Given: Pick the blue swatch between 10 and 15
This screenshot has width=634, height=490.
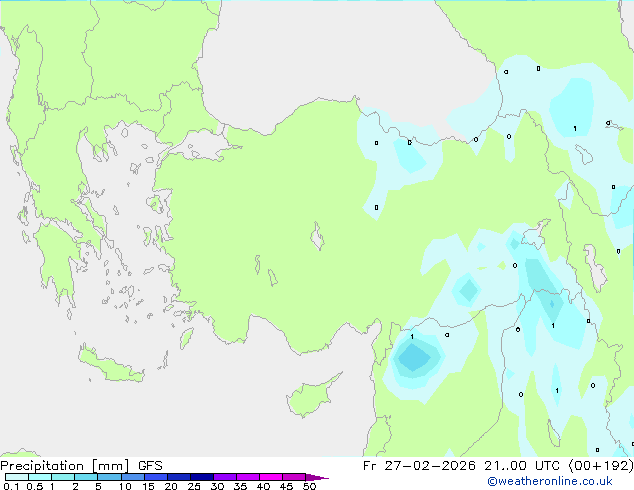Looking at the screenshot, I should pos(132,477).
